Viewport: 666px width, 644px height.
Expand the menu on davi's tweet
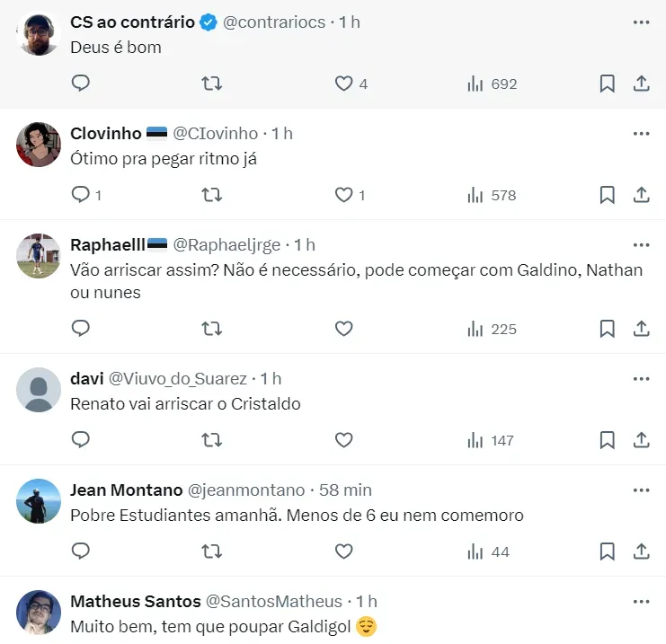641,378
